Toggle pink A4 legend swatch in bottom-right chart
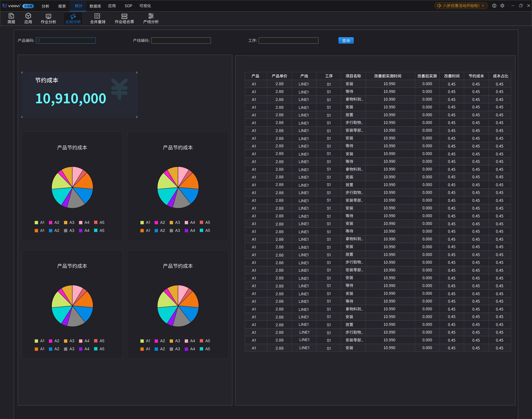 pyautogui.click(x=186, y=341)
